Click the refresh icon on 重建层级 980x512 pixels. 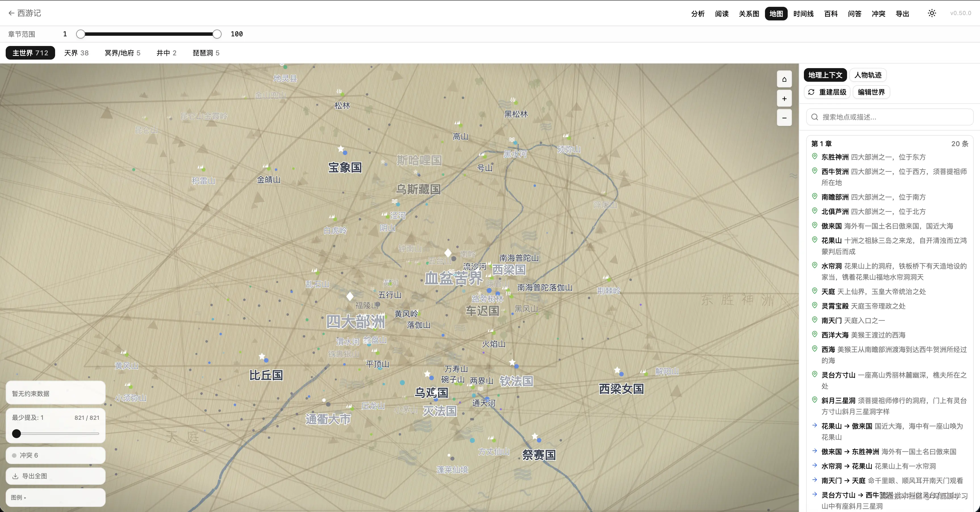812,92
